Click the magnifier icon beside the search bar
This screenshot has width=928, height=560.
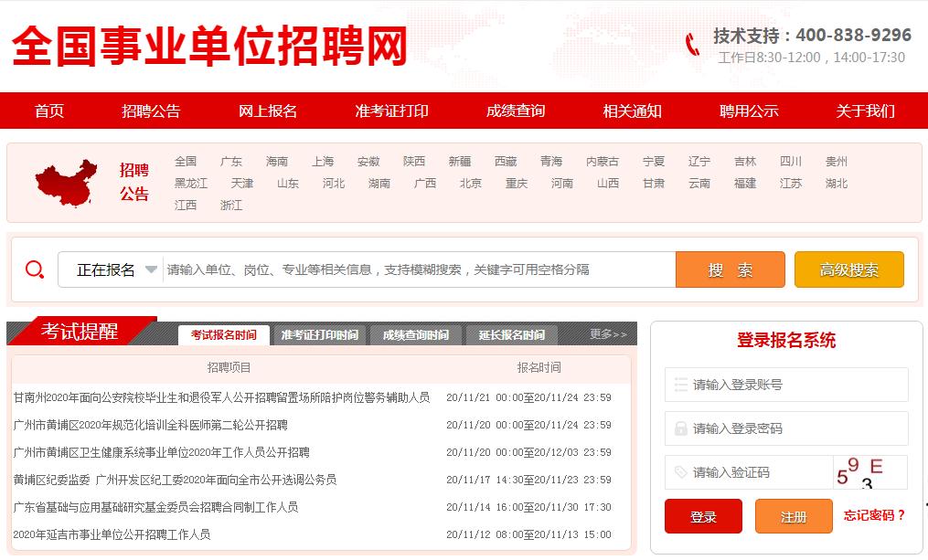(35, 269)
